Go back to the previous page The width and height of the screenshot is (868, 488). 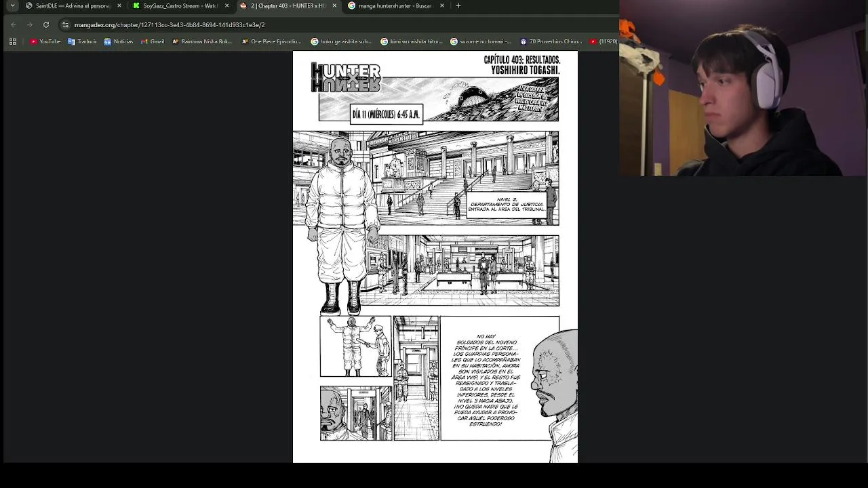[13, 24]
